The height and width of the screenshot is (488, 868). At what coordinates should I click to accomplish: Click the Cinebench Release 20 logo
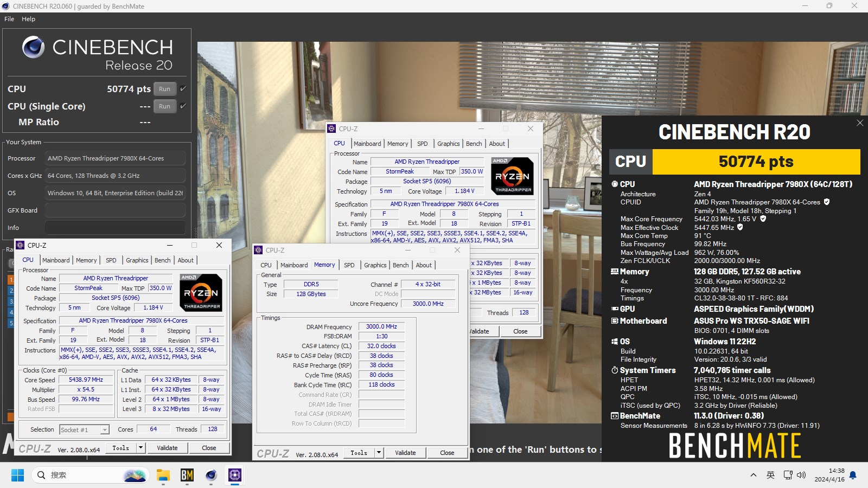tap(98, 54)
